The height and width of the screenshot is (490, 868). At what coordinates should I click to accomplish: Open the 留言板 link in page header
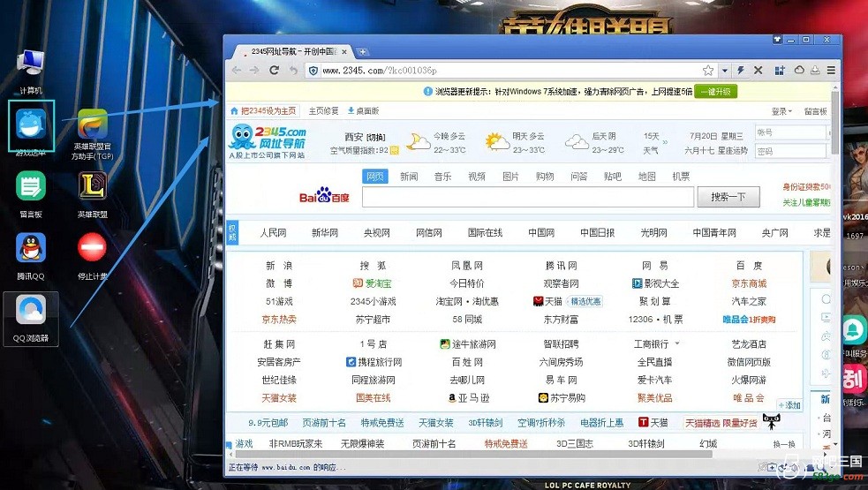click(815, 111)
